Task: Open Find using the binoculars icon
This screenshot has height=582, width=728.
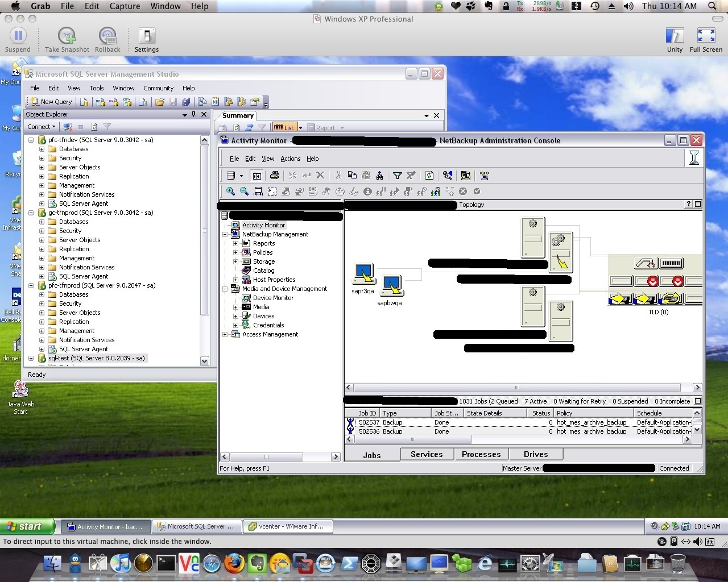Action: pyautogui.click(x=379, y=176)
